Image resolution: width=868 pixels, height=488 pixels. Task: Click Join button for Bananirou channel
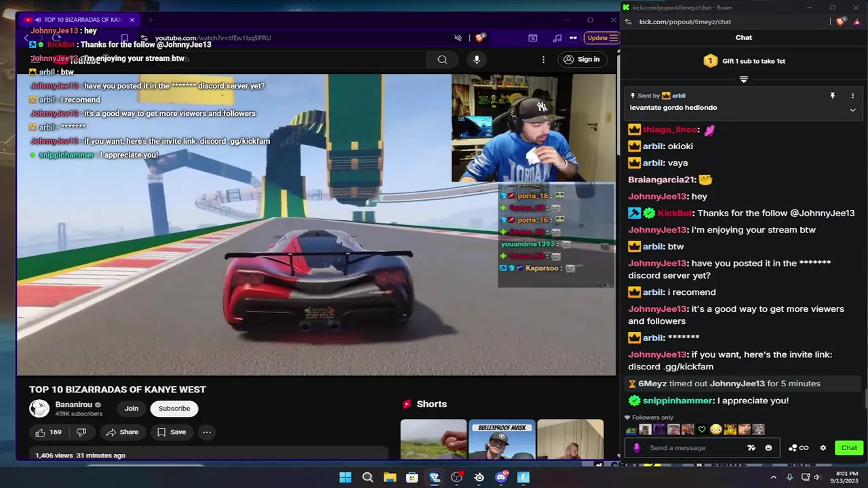point(132,409)
